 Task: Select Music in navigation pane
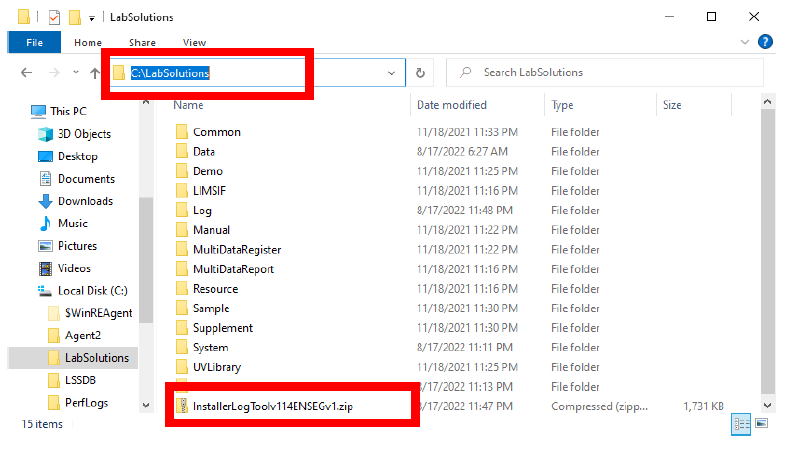63,223
